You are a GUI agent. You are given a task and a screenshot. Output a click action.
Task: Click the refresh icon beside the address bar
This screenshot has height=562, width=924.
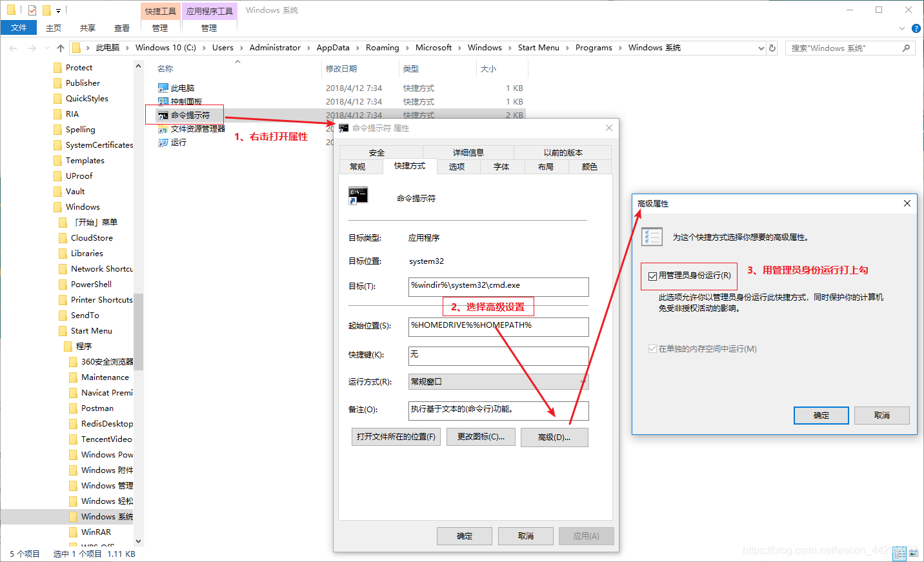pos(772,48)
